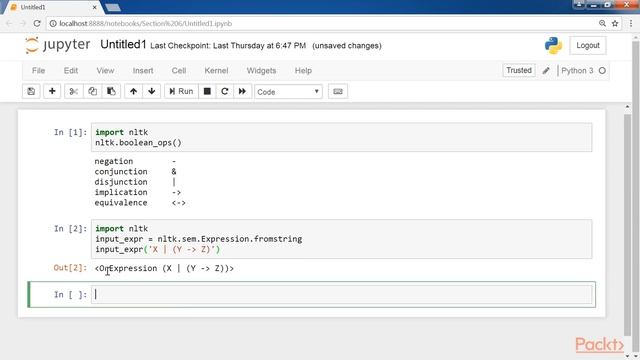Copy selected cells icon
This screenshot has width=640, height=360.
point(93,91)
